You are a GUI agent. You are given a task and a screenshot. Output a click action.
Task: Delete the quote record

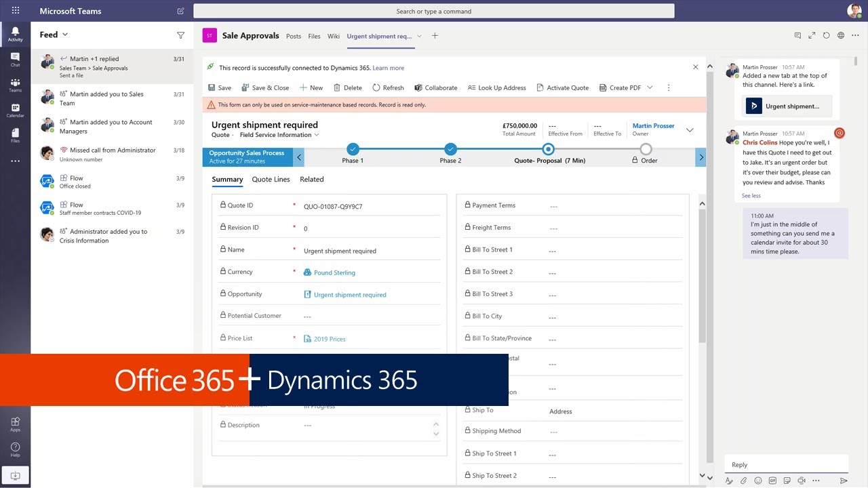(x=348, y=87)
